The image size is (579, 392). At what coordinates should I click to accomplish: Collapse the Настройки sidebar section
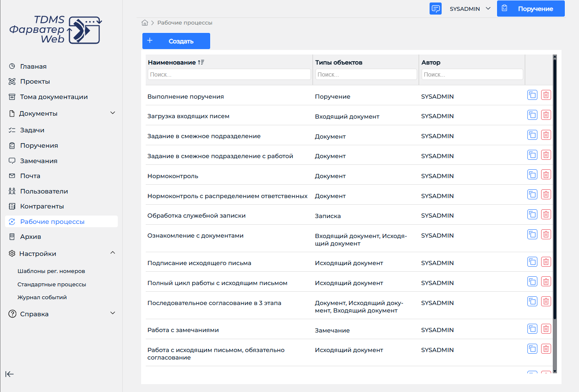tap(112, 253)
